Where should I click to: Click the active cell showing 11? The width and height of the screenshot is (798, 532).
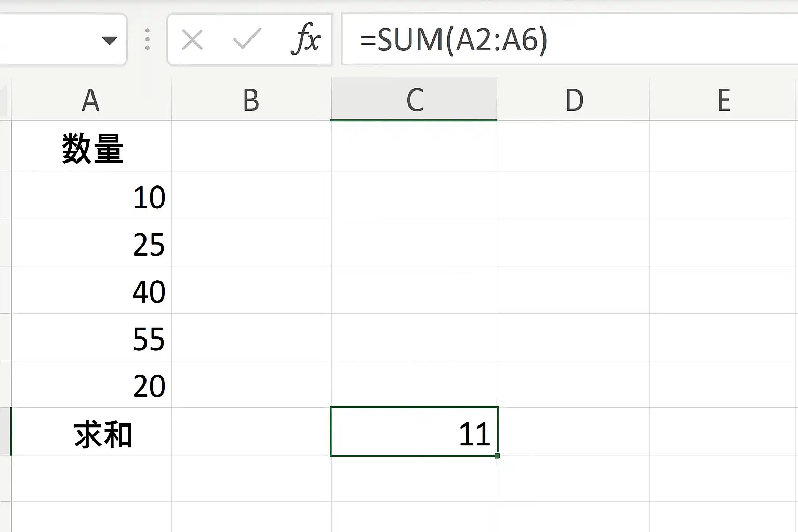pyautogui.click(x=414, y=432)
